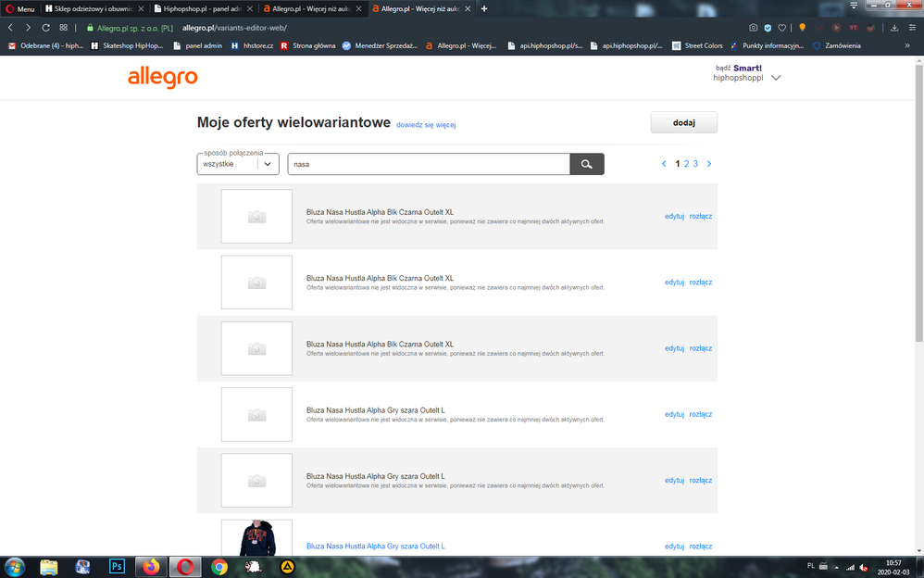Image resolution: width=924 pixels, height=578 pixels.
Task: Open a new browser tab
Action: tap(484, 8)
